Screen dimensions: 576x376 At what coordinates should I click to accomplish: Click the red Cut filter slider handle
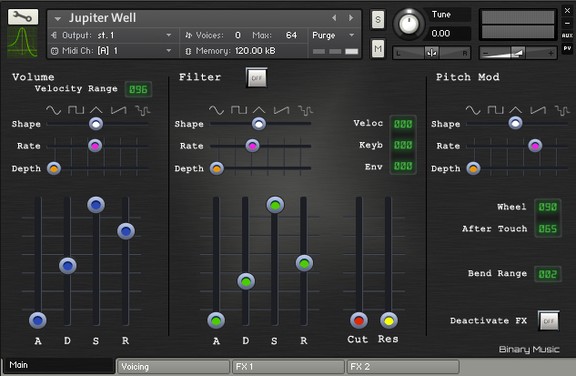pyautogui.click(x=359, y=321)
